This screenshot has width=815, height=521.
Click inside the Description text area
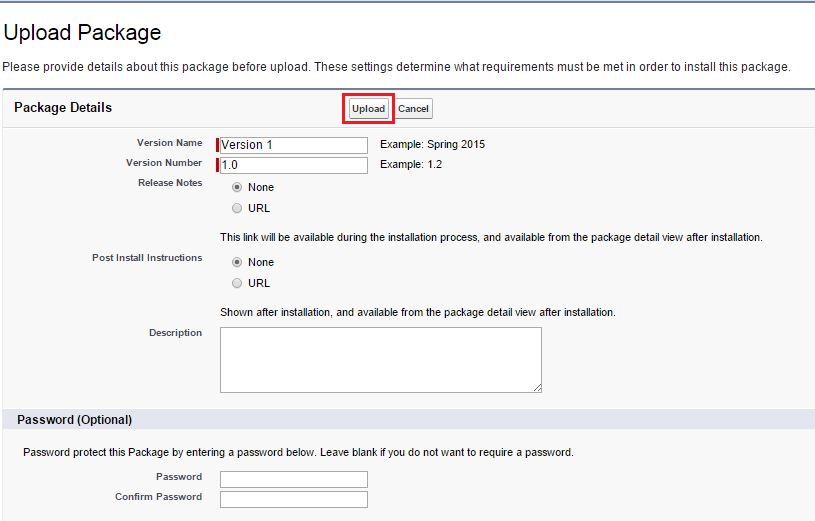380,359
